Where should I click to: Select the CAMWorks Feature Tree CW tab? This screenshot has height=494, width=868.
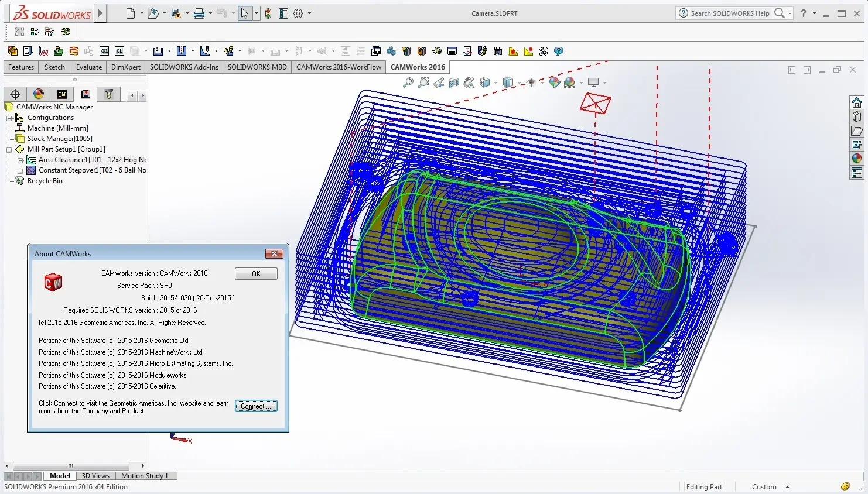tap(62, 94)
